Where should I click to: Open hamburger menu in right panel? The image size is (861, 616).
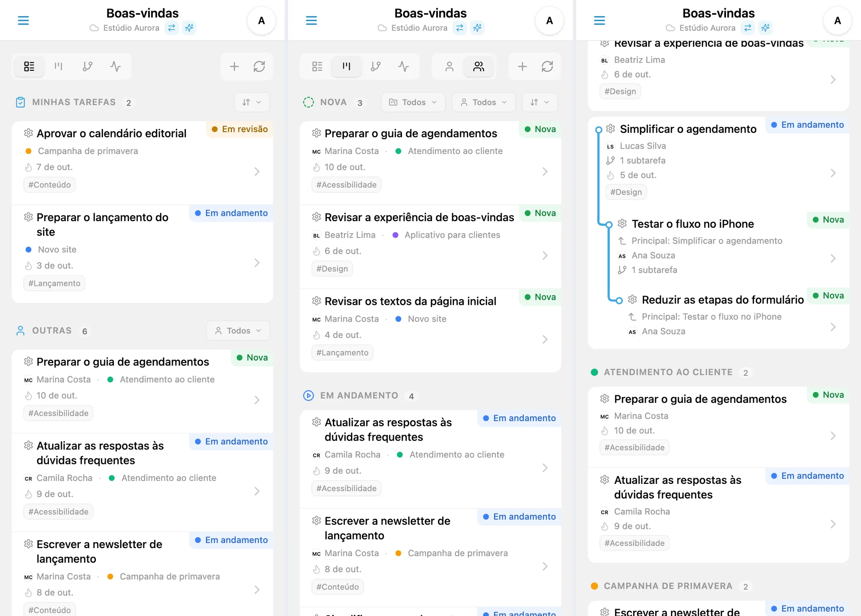tap(599, 20)
